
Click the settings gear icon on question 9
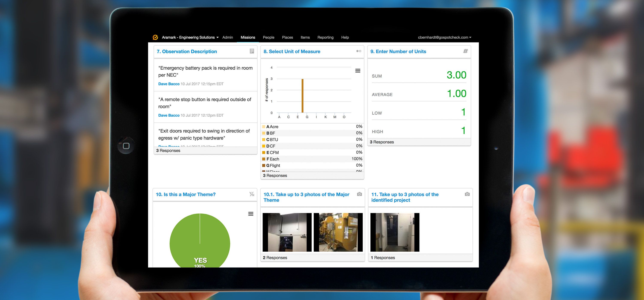click(465, 51)
